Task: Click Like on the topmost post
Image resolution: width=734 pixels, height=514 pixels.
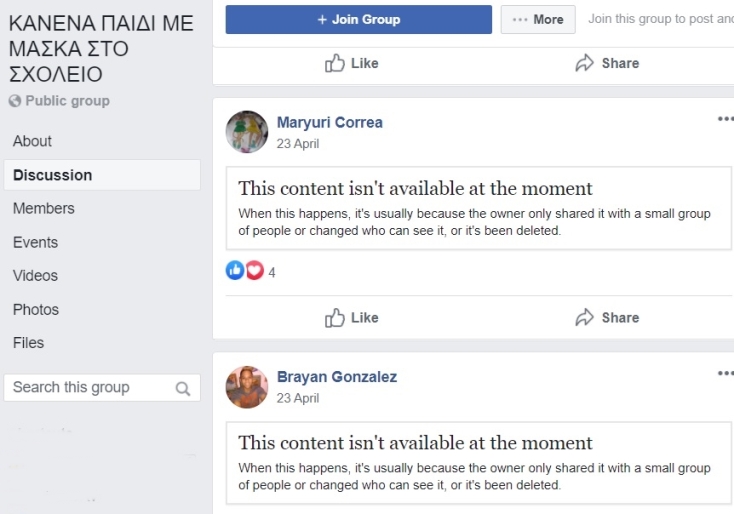Action: [352, 63]
